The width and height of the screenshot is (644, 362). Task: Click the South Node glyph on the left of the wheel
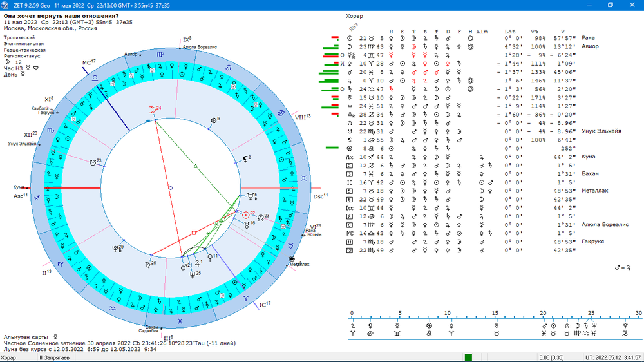coord(93,163)
